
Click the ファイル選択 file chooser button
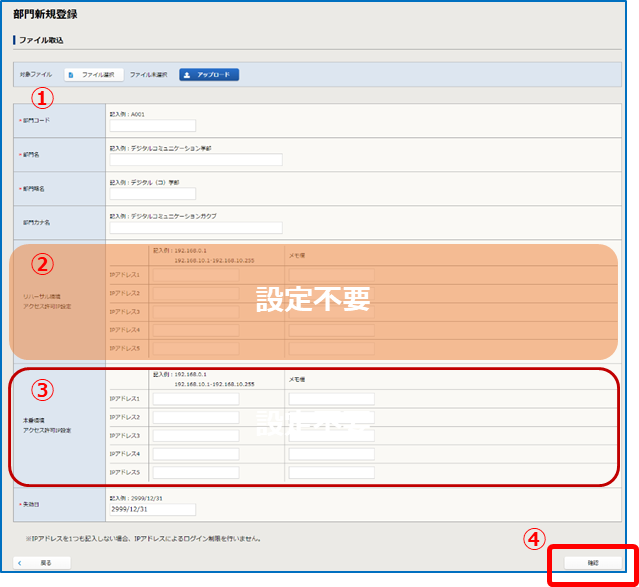coord(93,75)
